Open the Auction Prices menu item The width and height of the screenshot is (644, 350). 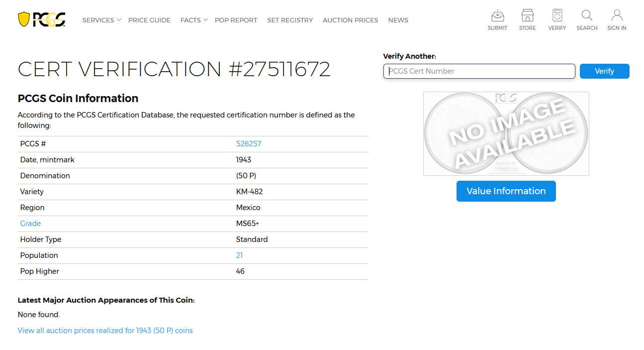(350, 20)
